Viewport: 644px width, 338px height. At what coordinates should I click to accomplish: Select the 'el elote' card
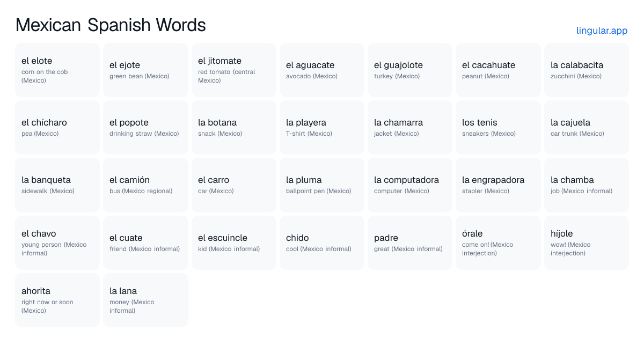pyautogui.click(x=57, y=70)
